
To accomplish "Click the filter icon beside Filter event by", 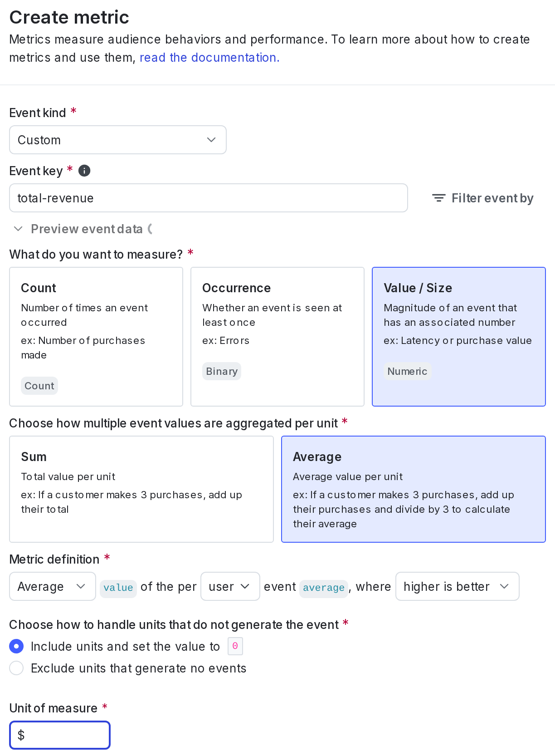I will coord(438,198).
